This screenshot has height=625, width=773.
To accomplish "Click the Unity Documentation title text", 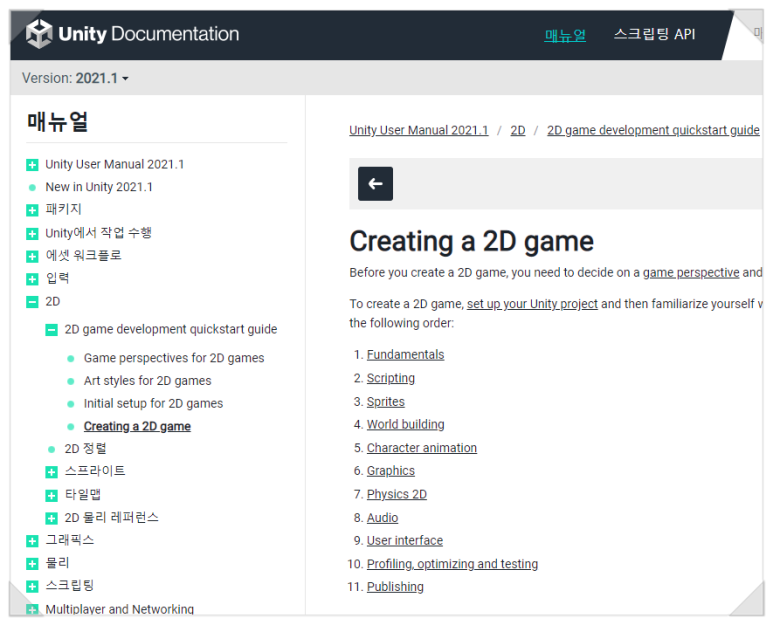I will (148, 34).
